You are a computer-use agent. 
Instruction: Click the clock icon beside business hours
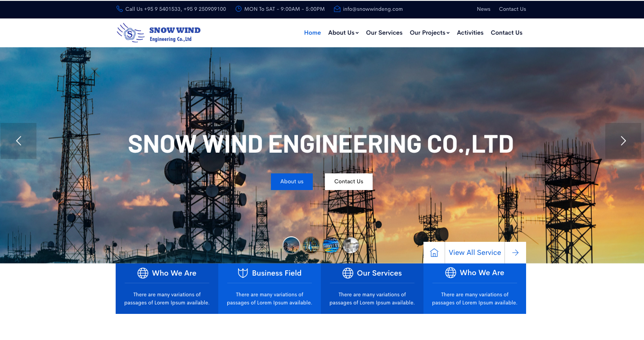point(239,9)
